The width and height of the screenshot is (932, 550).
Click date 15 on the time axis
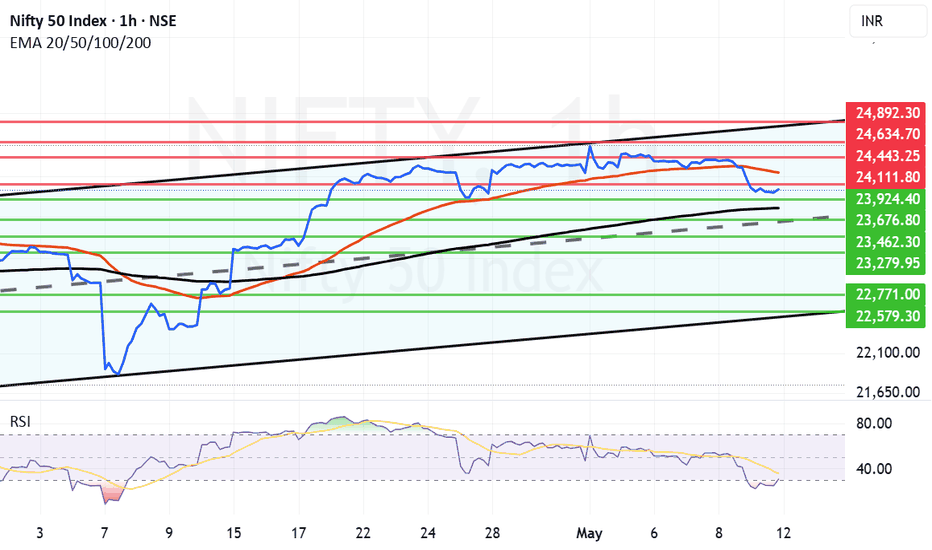click(x=234, y=533)
